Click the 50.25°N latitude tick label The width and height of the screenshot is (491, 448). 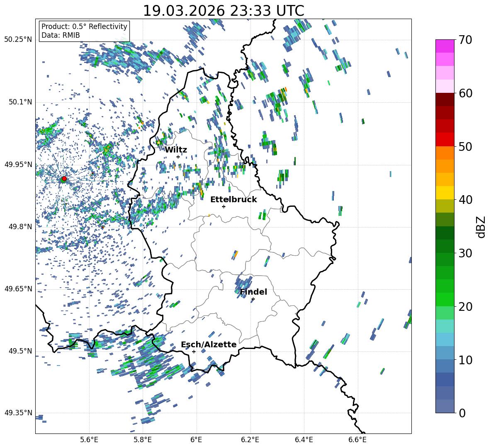tap(18, 40)
